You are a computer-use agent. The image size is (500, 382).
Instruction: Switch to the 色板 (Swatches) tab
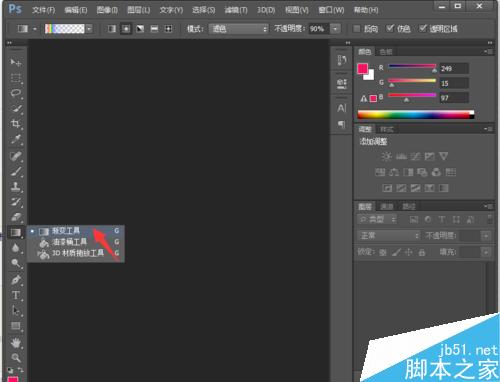pyautogui.click(x=386, y=52)
